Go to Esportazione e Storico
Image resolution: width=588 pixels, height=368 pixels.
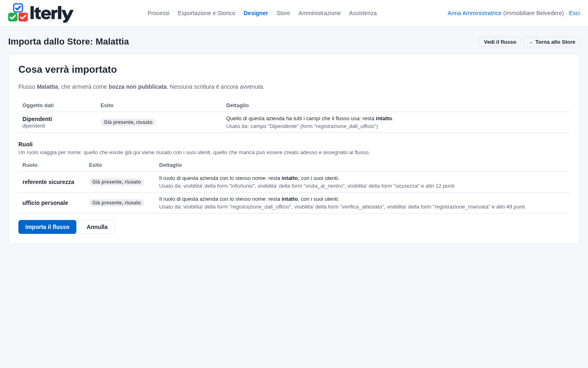pyautogui.click(x=207, y=13)
